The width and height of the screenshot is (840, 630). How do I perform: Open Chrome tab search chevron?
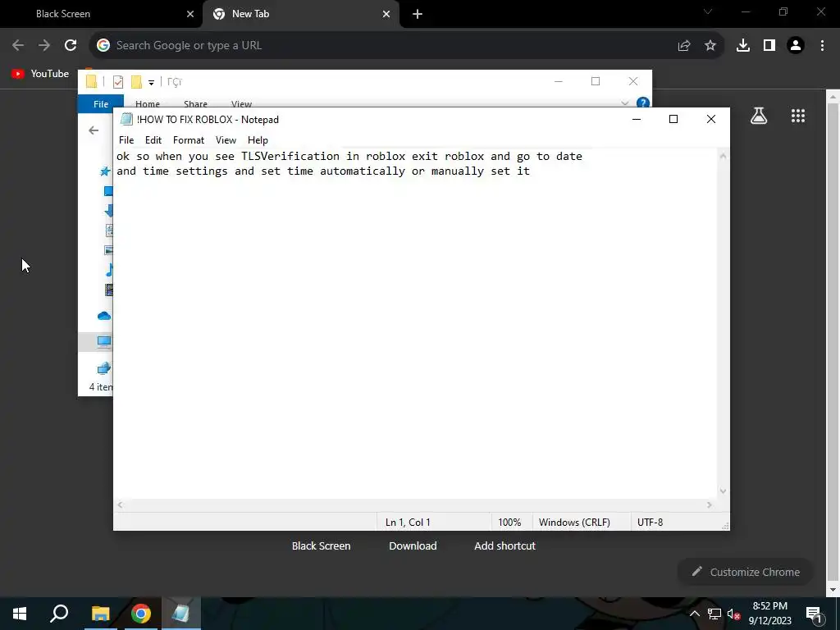pos(708,11)
